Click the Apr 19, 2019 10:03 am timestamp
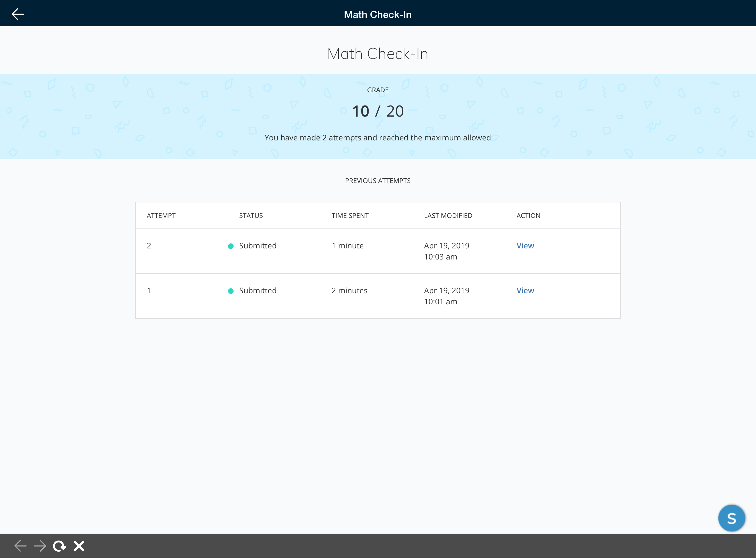 (446, 251)
